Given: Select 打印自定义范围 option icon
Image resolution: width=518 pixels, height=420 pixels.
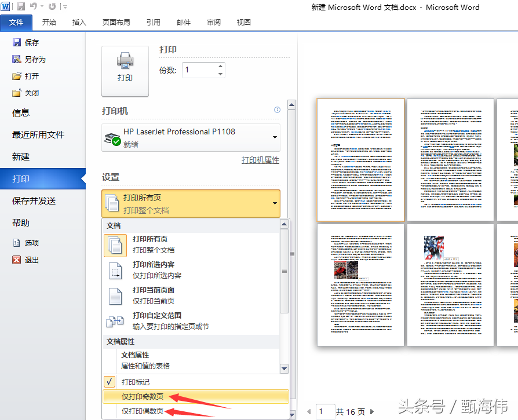Looking at the screenshot, I should point(115,322).
